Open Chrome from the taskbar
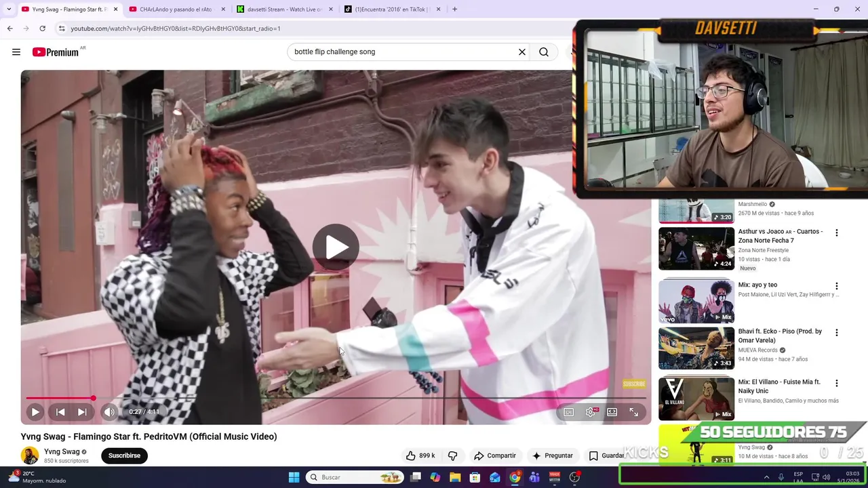The image size is (868, 488). [515, 477]
